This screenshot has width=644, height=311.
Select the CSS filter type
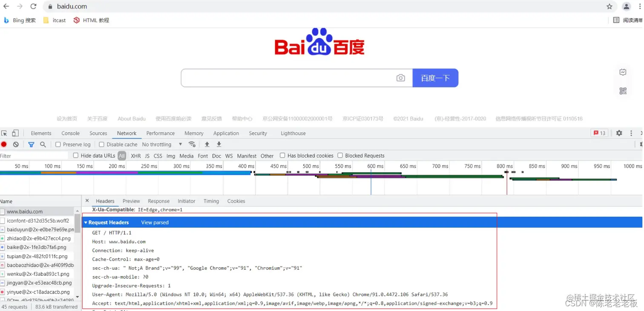click(x=158, y=156)
